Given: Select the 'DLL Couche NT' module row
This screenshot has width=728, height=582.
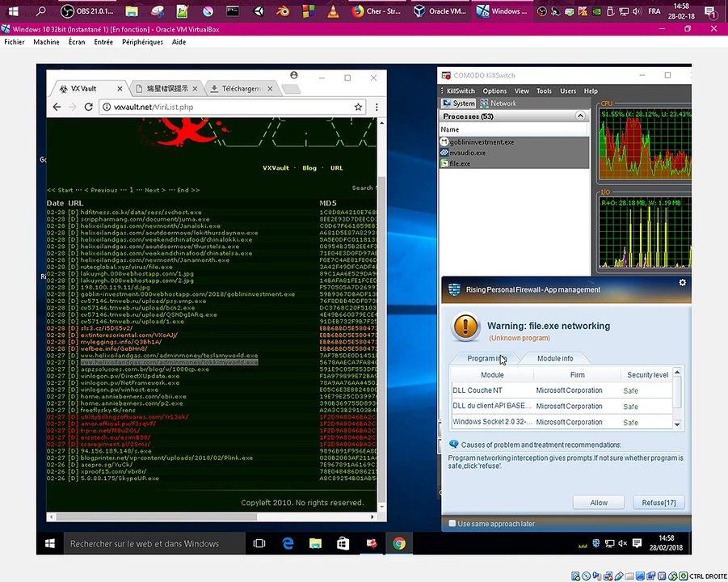Looking at the screenshot, I should (562, 390).
